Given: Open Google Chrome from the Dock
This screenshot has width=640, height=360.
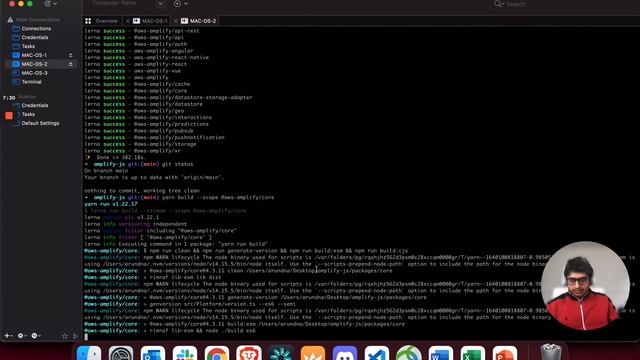Looking at the screenshot, I should (x=217, y=353).
